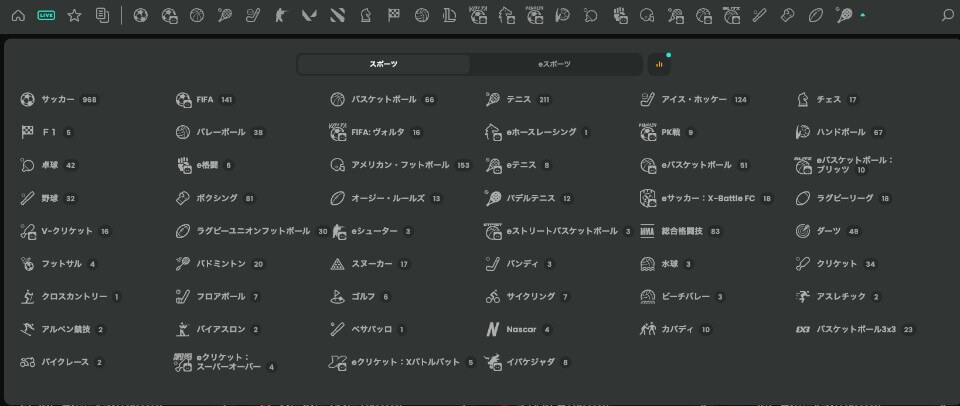Collapse the sports list with the arrow
This screenshot has height=406, width=960.
pyautogui.click(x=863, y=15)
